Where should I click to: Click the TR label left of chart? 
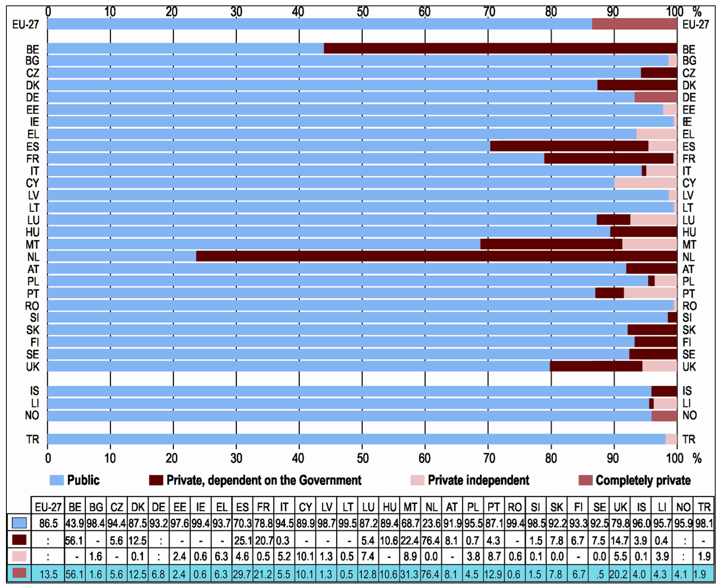tap(33, 439)
